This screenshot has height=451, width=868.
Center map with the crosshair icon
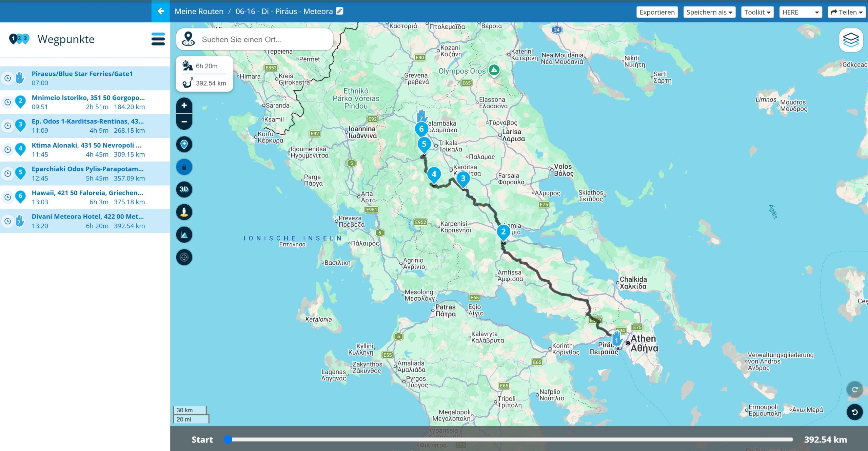click(x=184, y=257)
